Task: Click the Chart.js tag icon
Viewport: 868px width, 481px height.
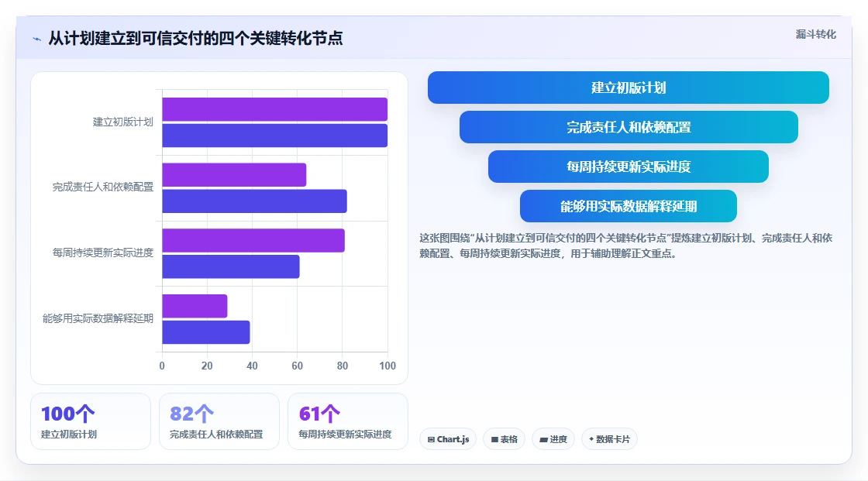Action: coord(431,439)
